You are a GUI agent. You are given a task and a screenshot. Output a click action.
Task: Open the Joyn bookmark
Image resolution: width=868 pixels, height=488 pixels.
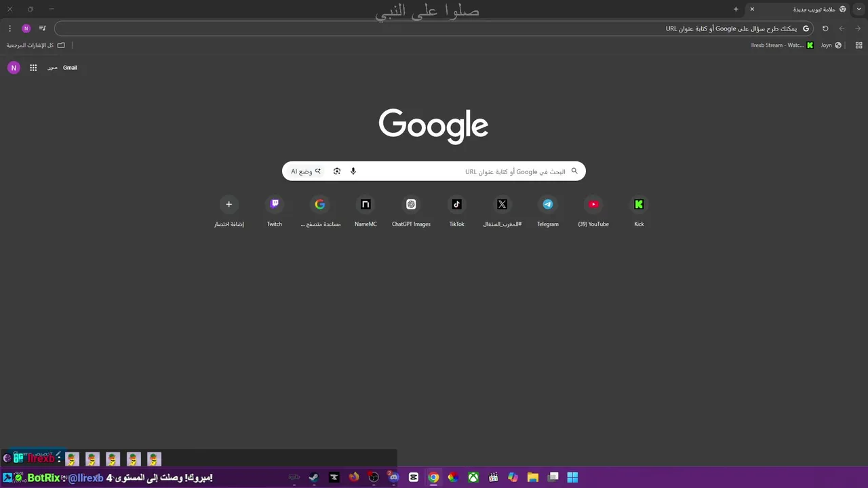[x=831, y=45]
